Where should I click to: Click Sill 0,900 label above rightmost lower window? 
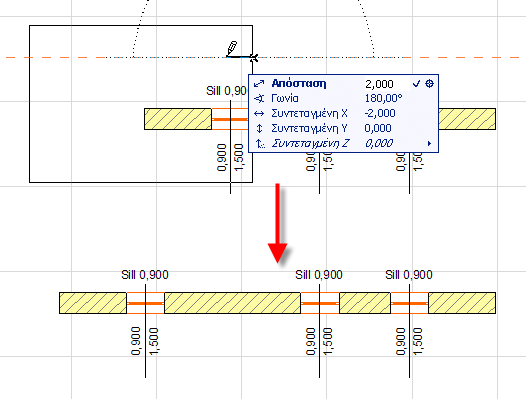(409, 275)
